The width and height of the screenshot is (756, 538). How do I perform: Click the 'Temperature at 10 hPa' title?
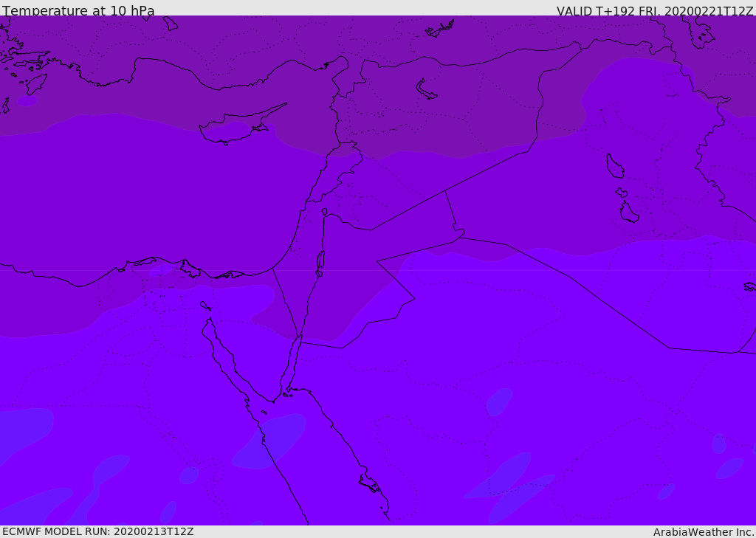point(78,10)
